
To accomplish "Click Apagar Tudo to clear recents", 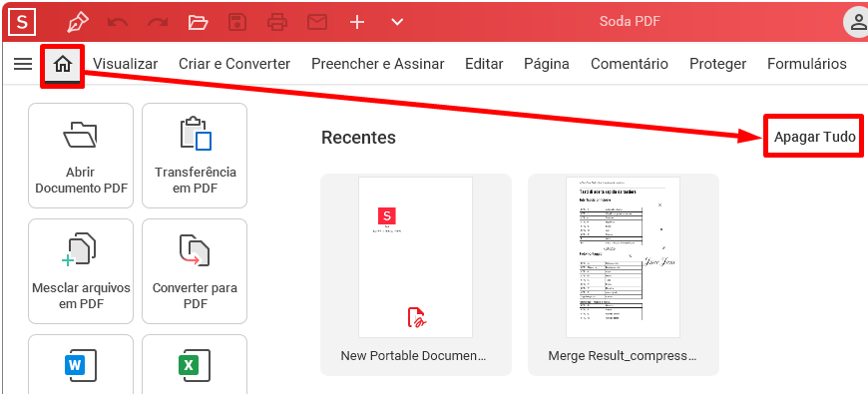I will click(815, 137).
